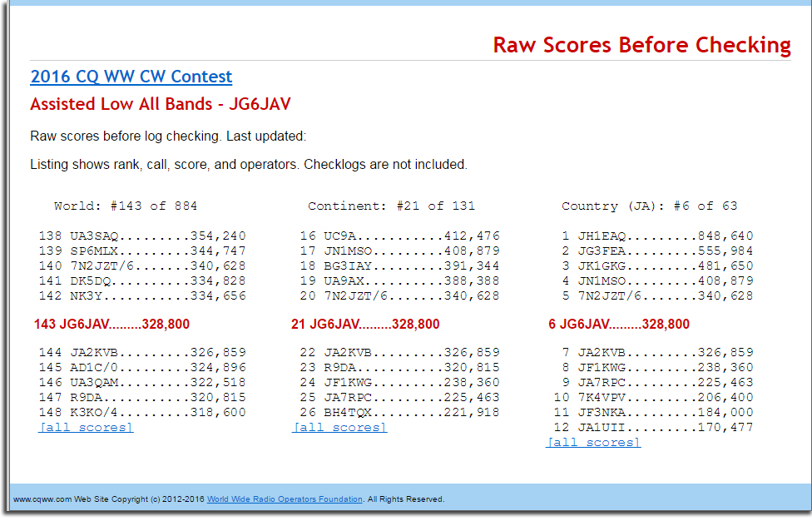Click the World: #143 of 884 header
This screenshot has height=521, width=812.
click(126, 206)
